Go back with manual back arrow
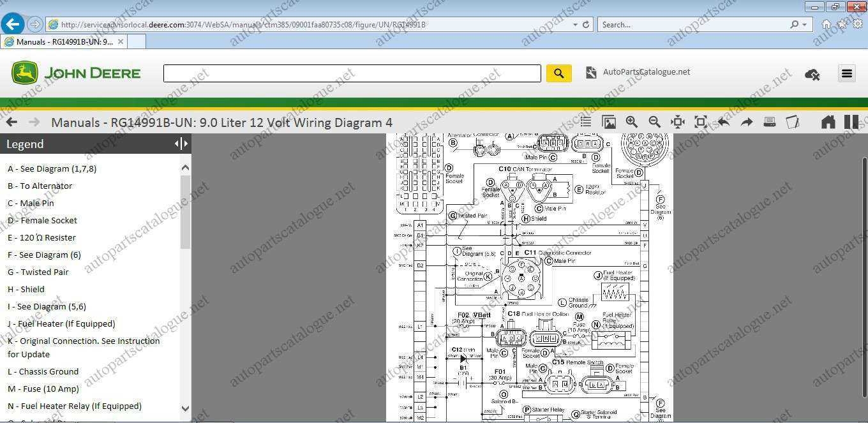Image resolution: width=868 pixels, height=423 pixels. [x=11, y=122]
